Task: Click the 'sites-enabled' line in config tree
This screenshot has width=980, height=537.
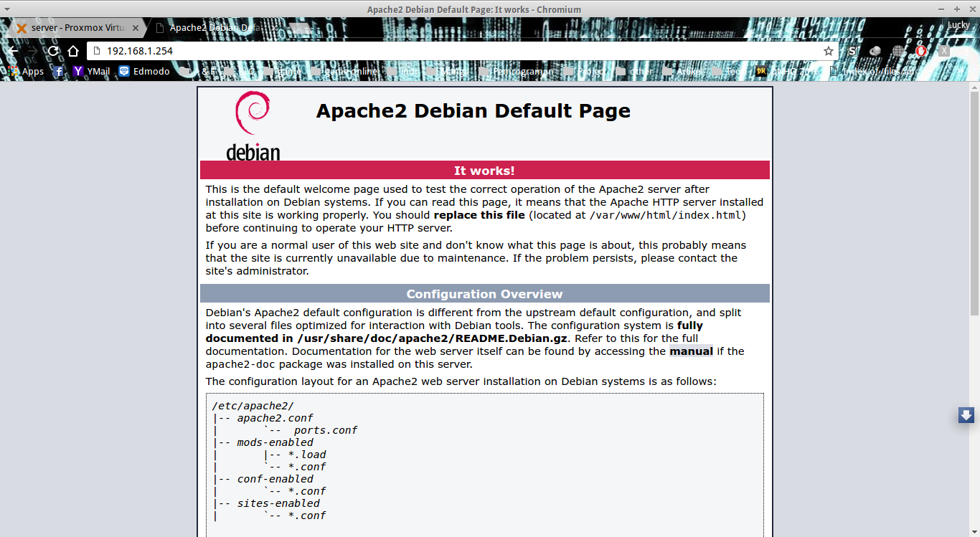Action: coord(278,503)
